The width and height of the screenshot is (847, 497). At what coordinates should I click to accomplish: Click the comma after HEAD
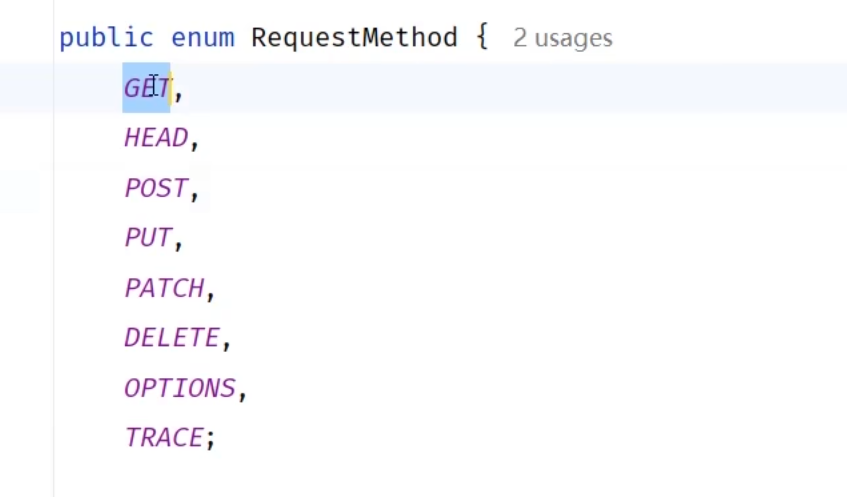[x=195, y=142]
